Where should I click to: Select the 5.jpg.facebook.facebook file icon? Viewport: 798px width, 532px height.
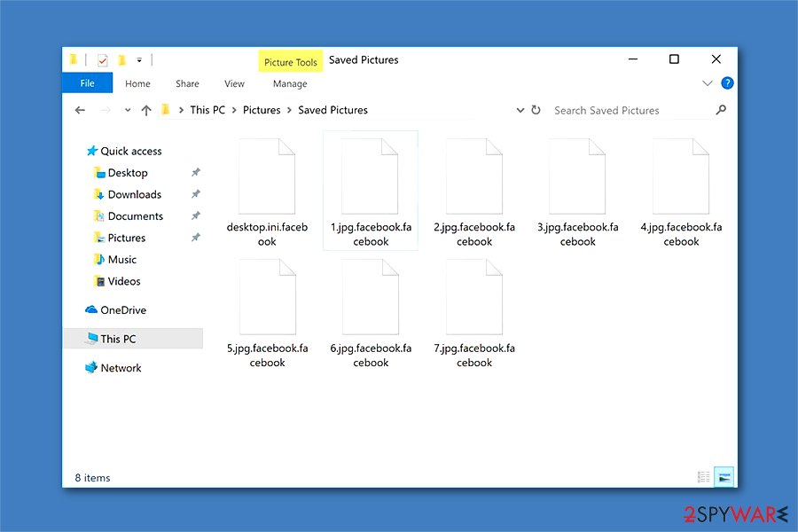pyautogui.click(x=267, y=297)
